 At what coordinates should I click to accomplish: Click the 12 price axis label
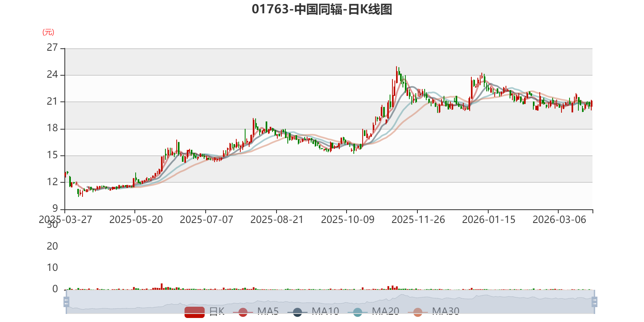tap(52, 182)
